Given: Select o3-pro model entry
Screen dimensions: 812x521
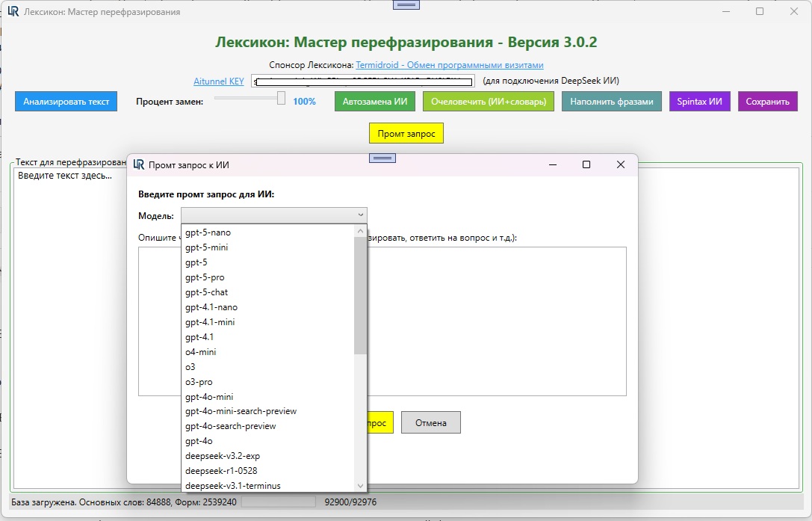Looking at the screenshot, I should click(x=199, y=382).
